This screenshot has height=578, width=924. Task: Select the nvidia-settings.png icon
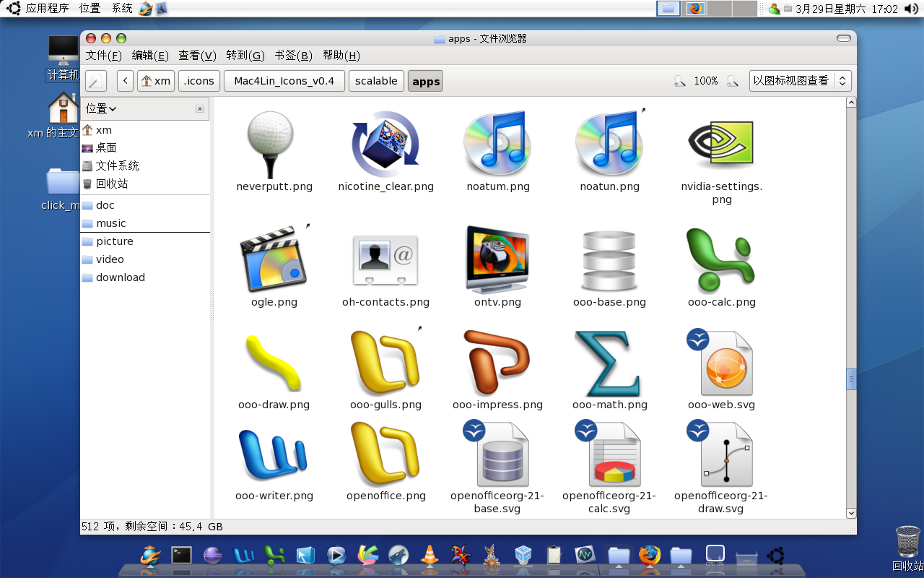720,143
